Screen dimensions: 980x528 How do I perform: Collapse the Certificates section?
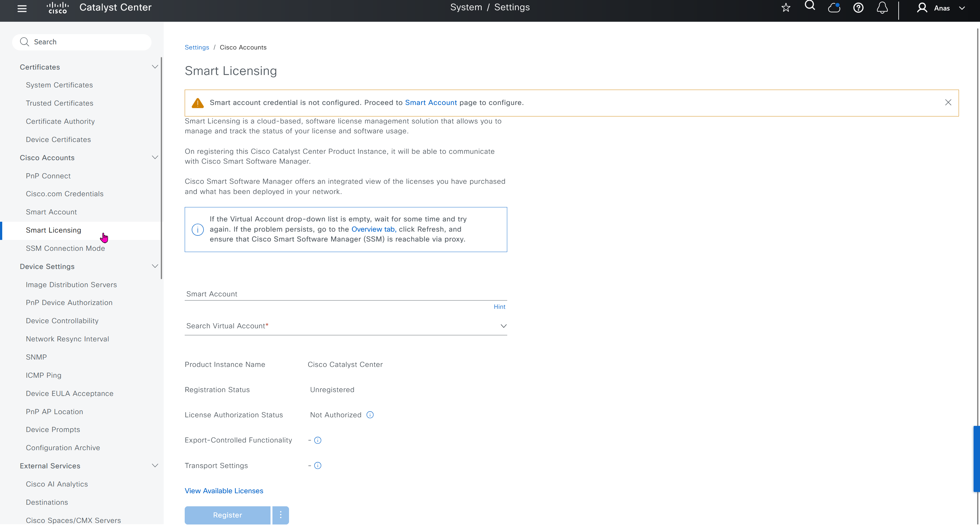point(154,67)
